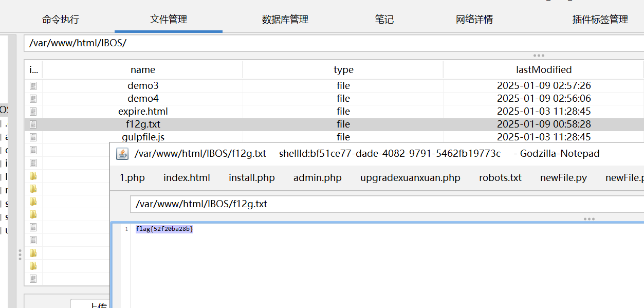Image resolution: width=644 pixels, height=308 pixels.
Task: Sort by the lastModified column header
Action: [544, 69]
